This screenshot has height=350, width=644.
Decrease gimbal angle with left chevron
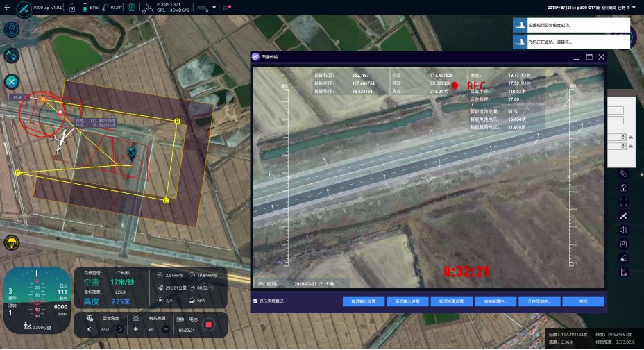pyautogui.click(x=89, y=329)
